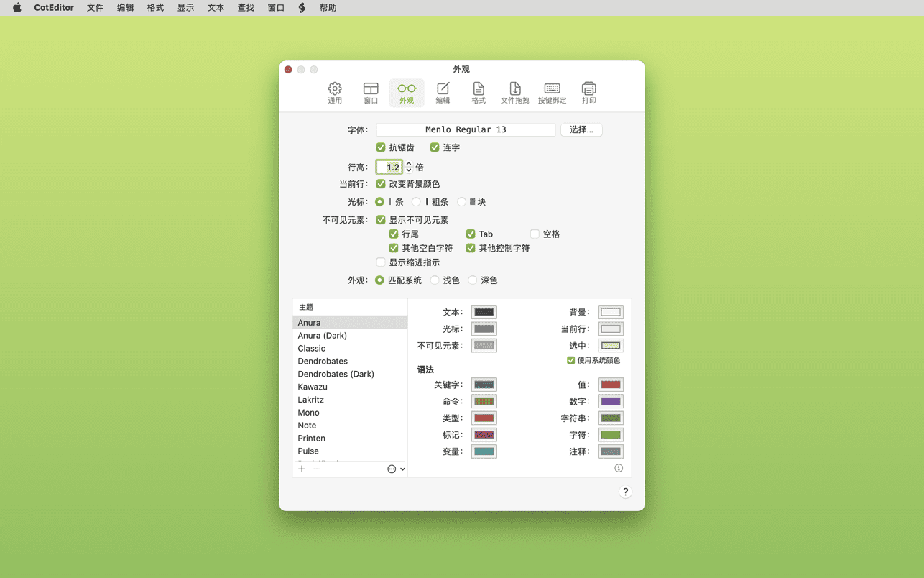The image size is (924, 578).
Task: Switch to the 编辑 (Edit) settings pane
Action: (x=443, y=93)
